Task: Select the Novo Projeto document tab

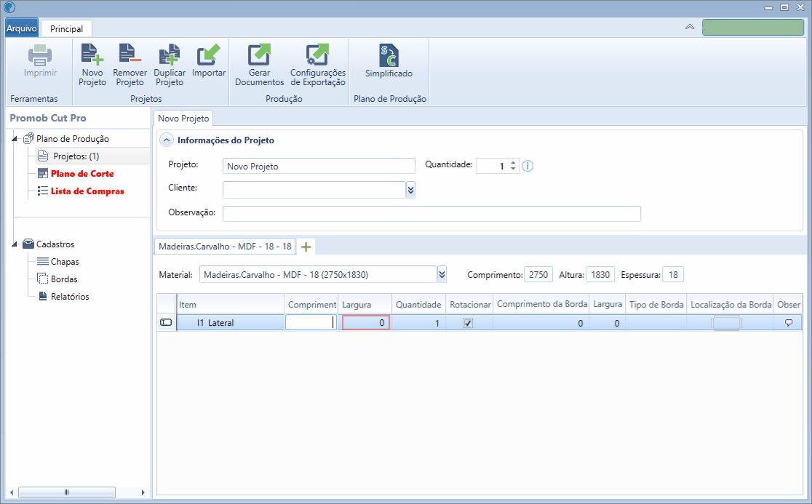Action: point(183,119)
